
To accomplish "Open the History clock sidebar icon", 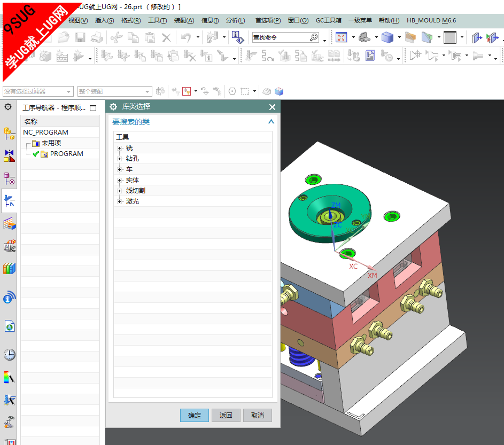I will point(9,354).
